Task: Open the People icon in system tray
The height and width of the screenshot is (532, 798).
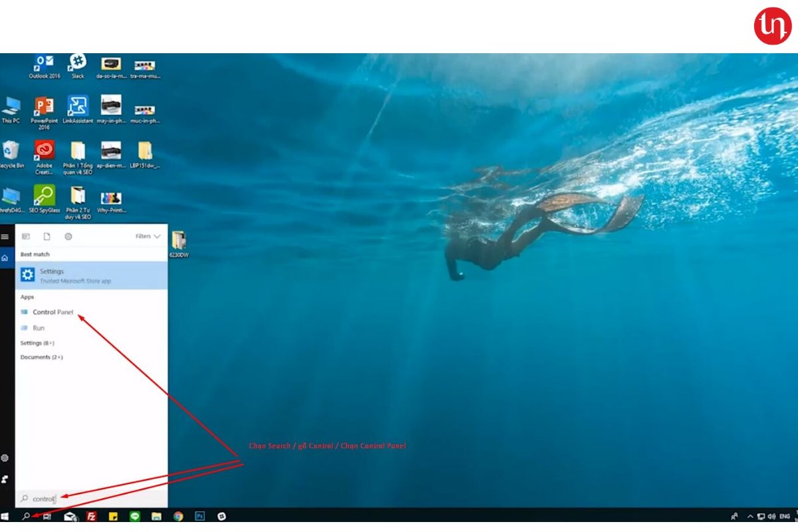Action: (x=734, y=516)
